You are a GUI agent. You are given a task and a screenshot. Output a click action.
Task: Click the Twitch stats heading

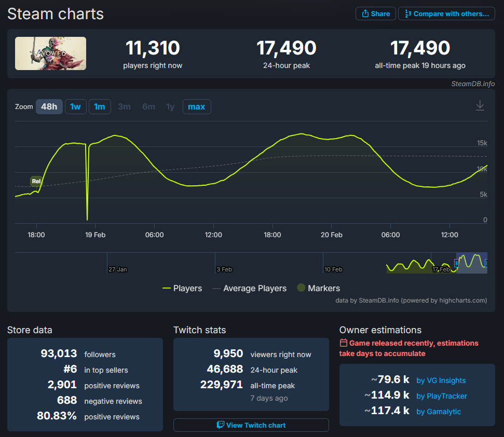pos(200,330)
